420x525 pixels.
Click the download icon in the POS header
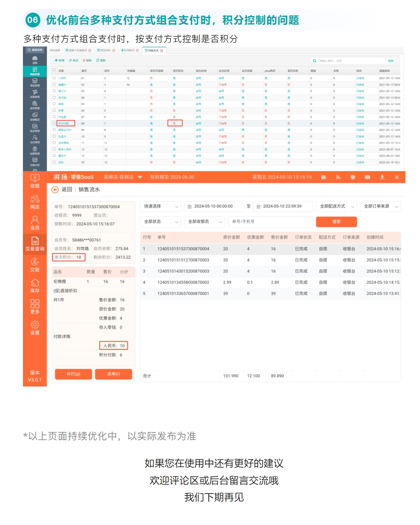tap(382, 177)
